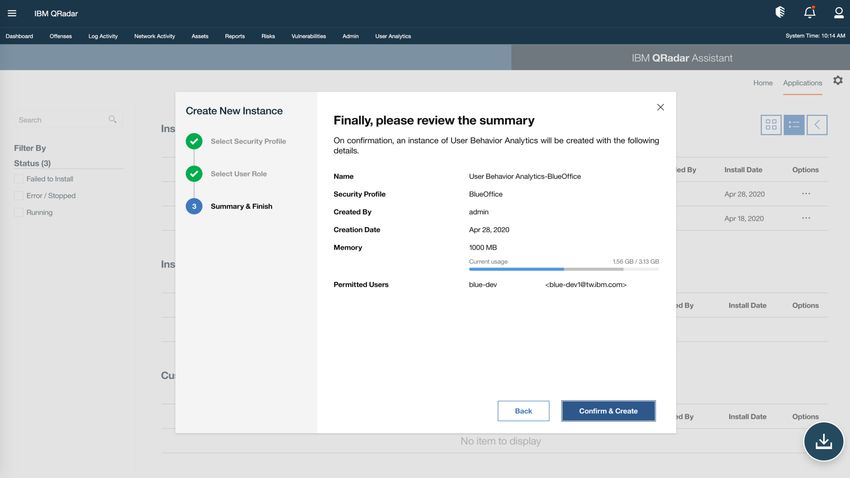850x478 pixels.
Task: Click the Select Security Profile step checkmark
Action: [194, 141]
